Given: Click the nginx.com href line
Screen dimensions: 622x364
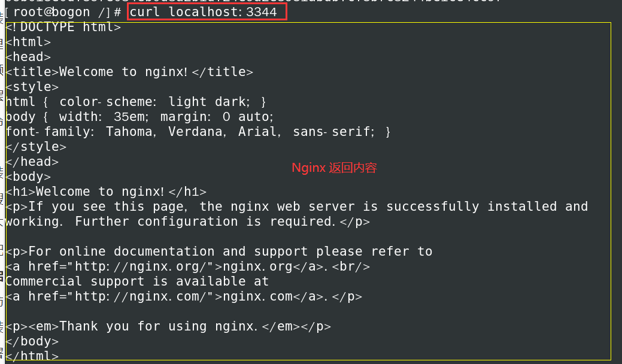Looking at the screenshot, I should click(184, 296).
